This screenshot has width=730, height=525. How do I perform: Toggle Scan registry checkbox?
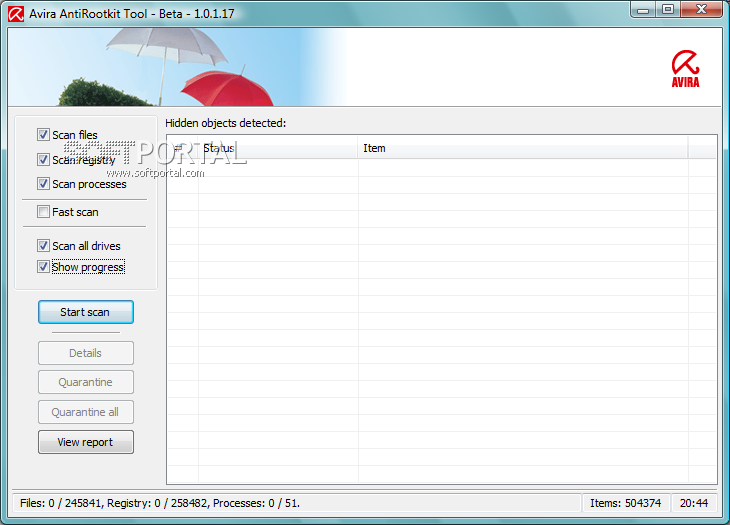pyautogui.click(x=43, y=160)
